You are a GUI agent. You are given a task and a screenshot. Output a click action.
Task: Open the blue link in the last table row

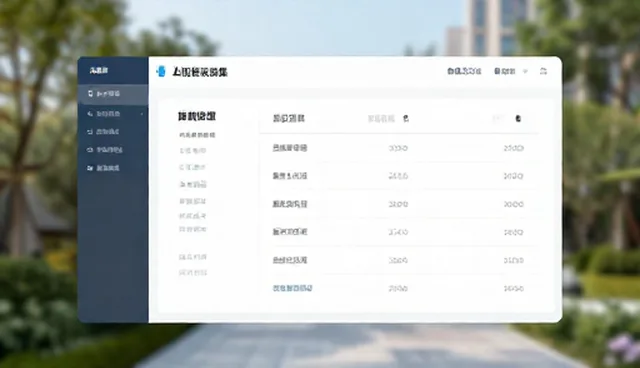click(292, 288)
